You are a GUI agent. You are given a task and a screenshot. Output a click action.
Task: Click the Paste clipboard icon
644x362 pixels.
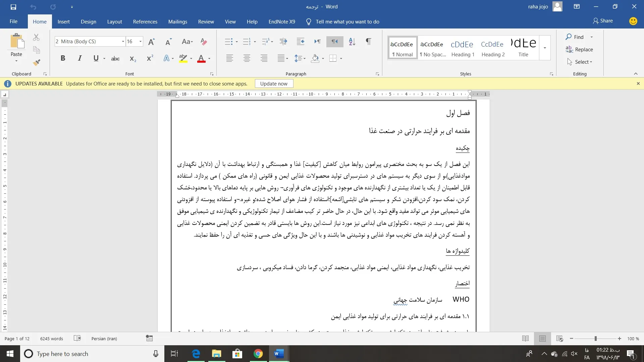[16, 41]
